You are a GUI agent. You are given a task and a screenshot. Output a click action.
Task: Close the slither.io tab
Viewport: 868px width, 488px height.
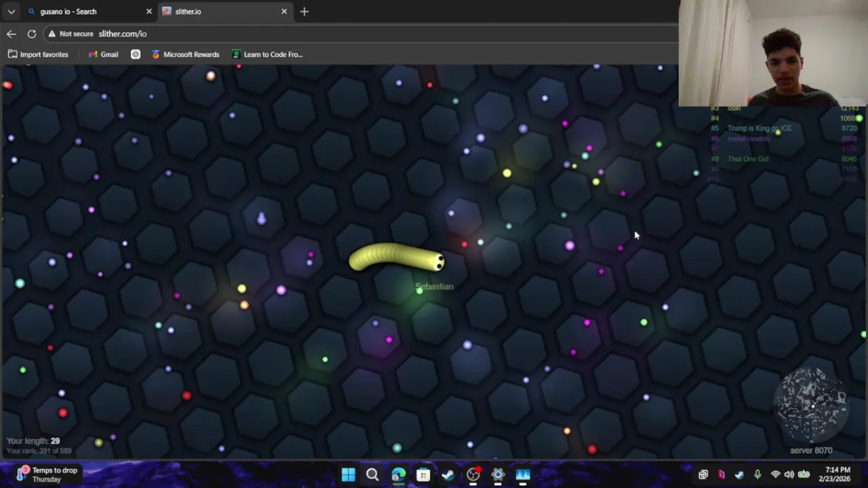tap(284, 12)
